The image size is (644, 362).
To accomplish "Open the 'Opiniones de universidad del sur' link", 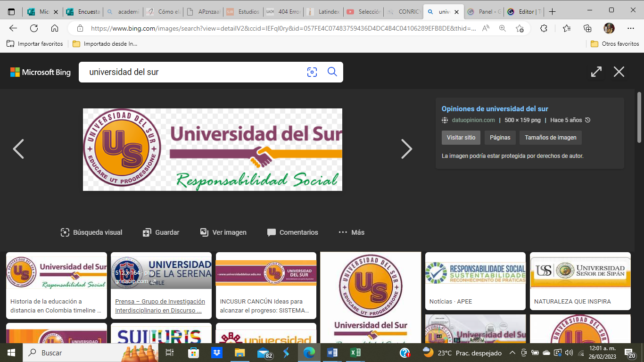I will click(x=495, y=109).
